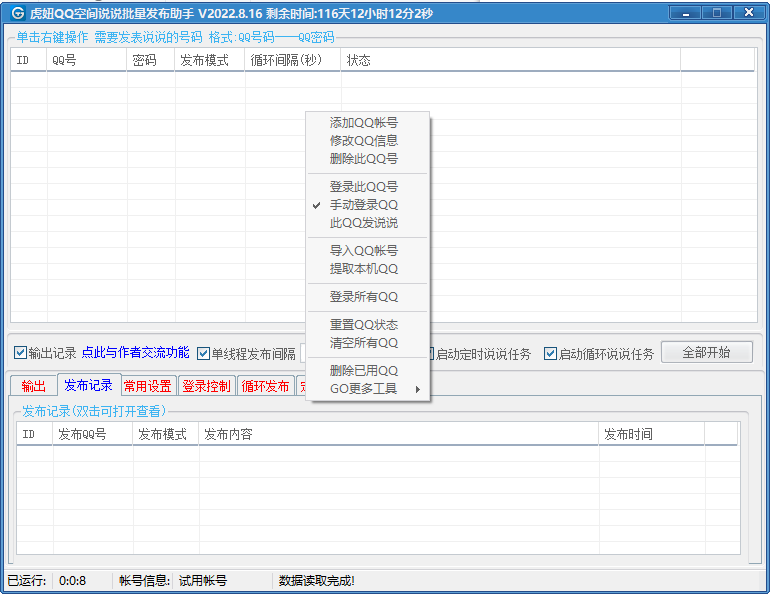Image resolution: width=770 pixels, height=594 pixels.
Task: Click the 发布内容 column header
Action: point(399,434)
